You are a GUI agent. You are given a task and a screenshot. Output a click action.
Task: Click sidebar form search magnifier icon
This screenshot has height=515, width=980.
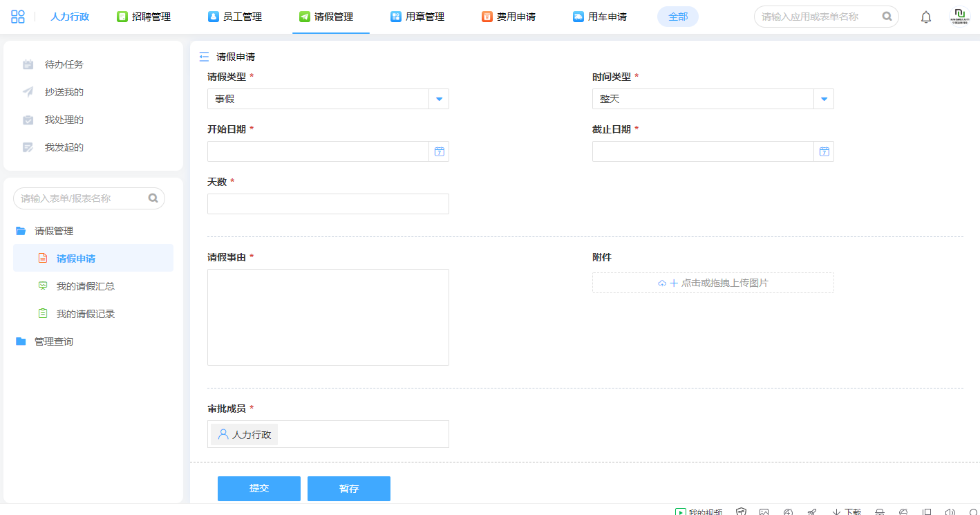[153, 198]
